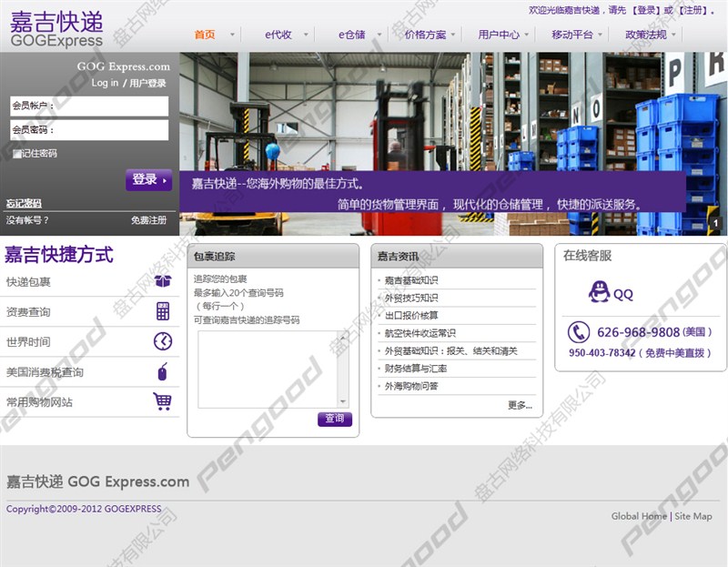Expand the 价格方案 menu arrow
Viewport: 728px width, 567px height.
[x=452, y=35]
